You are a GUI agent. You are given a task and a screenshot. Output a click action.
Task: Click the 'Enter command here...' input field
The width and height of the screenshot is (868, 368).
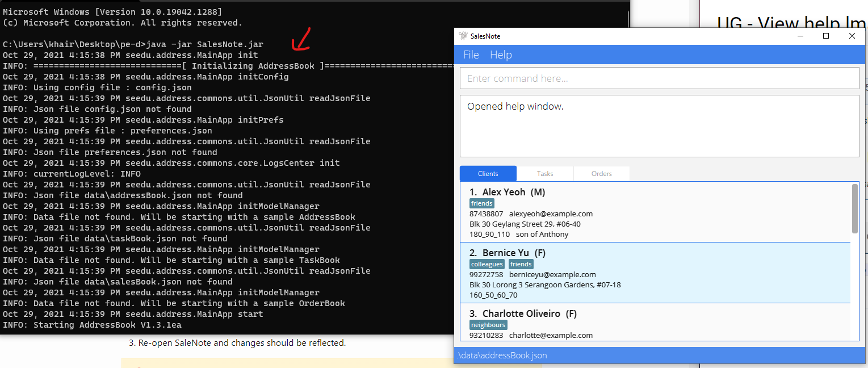659,78
